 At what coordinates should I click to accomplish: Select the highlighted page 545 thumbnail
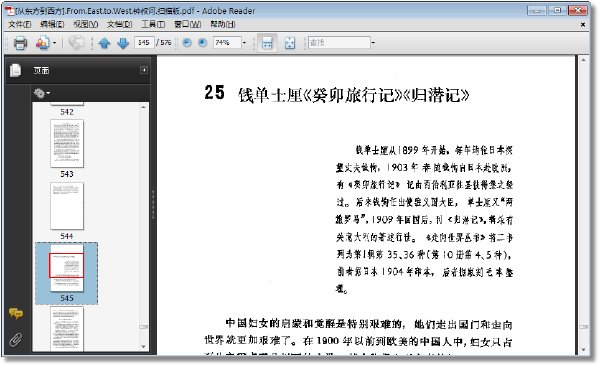coord(67,268)
